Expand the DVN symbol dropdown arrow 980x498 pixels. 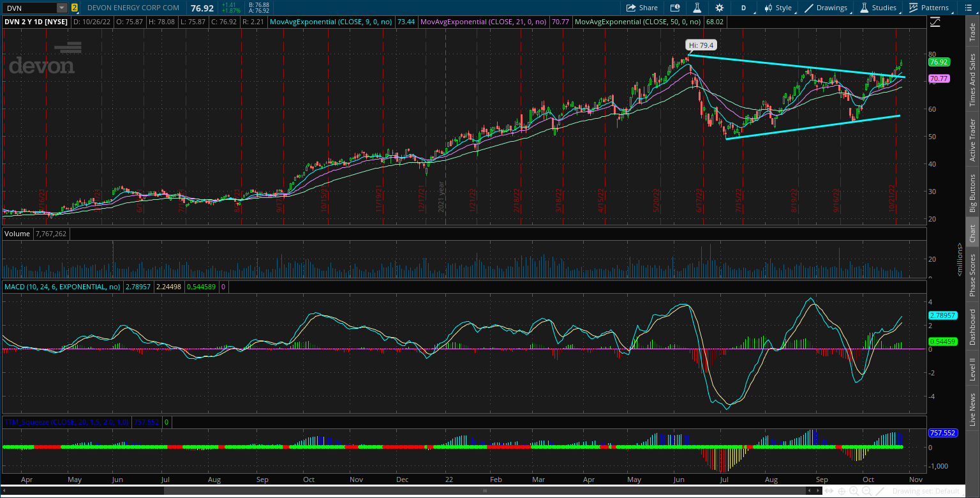pos(61,8)
